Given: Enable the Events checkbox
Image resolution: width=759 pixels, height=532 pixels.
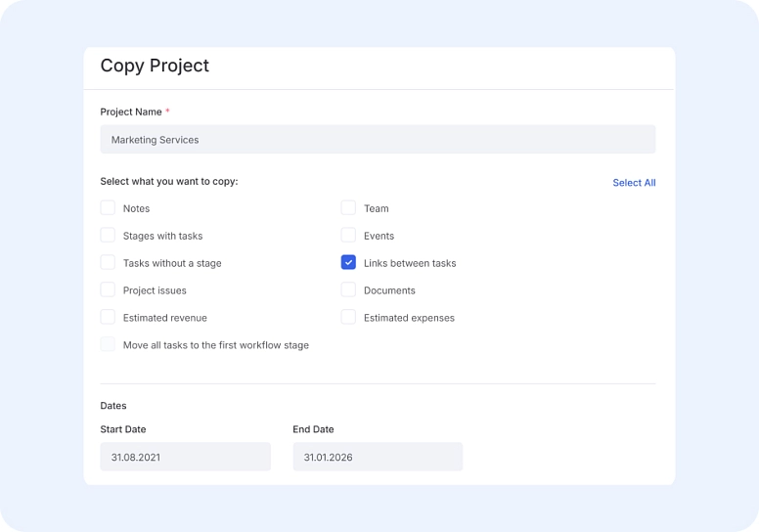Looking at the screenshot, I should [348, 236].
